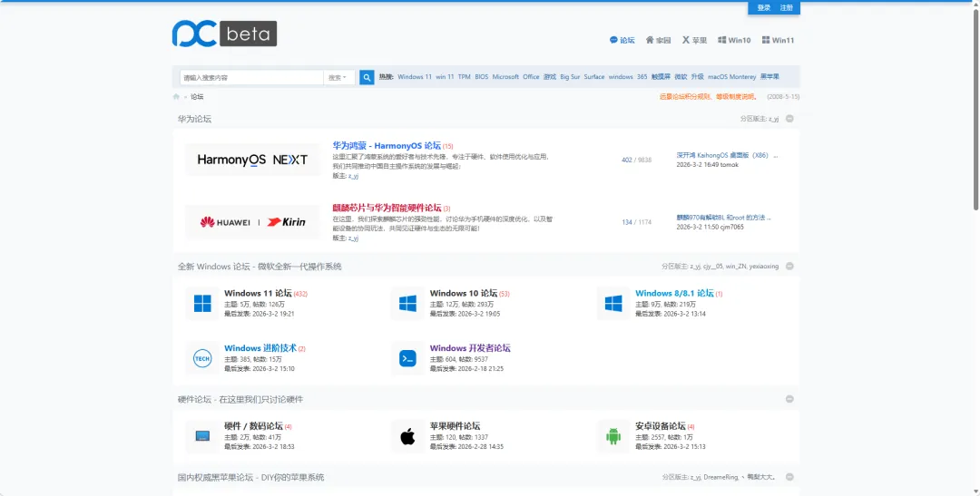Click hot search term Microsoft
Screen dimensions: 980x496
click(505, 77)
